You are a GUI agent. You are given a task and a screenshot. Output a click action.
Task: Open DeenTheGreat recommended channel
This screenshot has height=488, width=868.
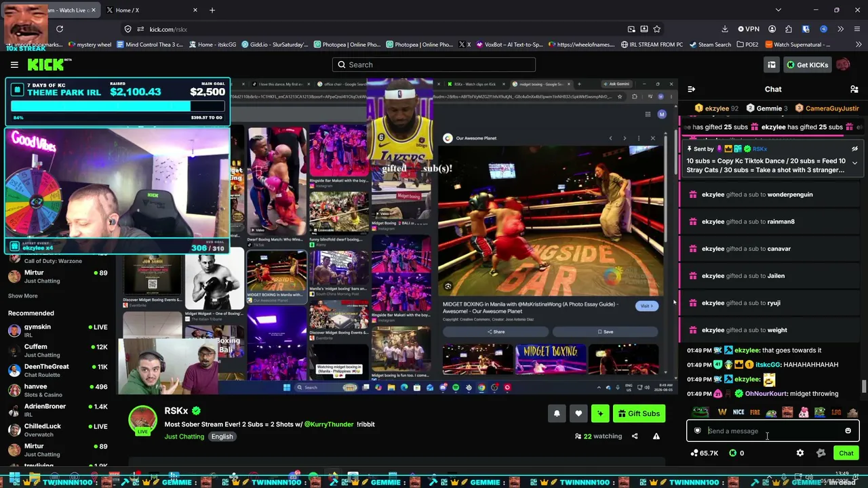pos(58,370)
